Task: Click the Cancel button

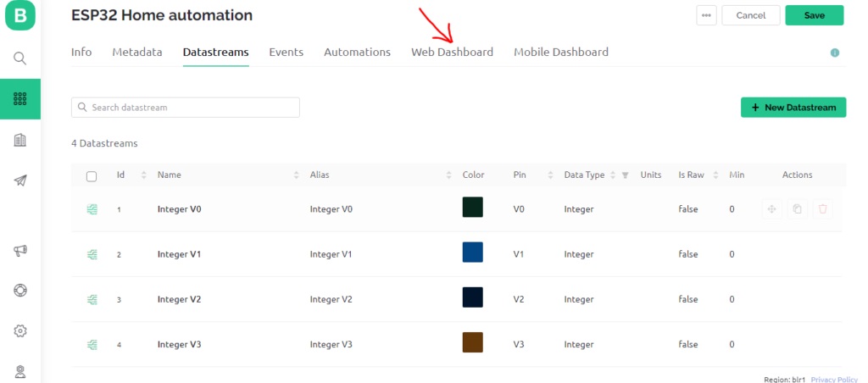Action: [751, 15]
